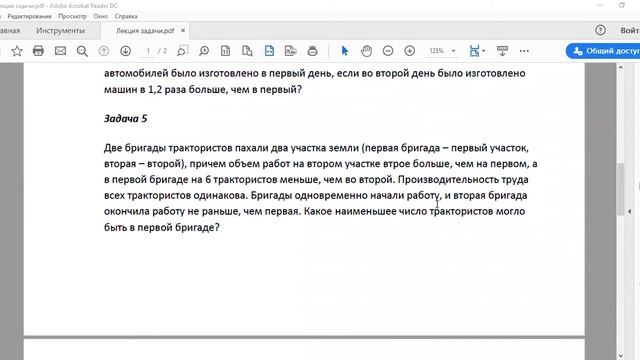Switch to the Главная home tab
The image size is (640, 360).
pyautogui.click(x=10, y=31)
